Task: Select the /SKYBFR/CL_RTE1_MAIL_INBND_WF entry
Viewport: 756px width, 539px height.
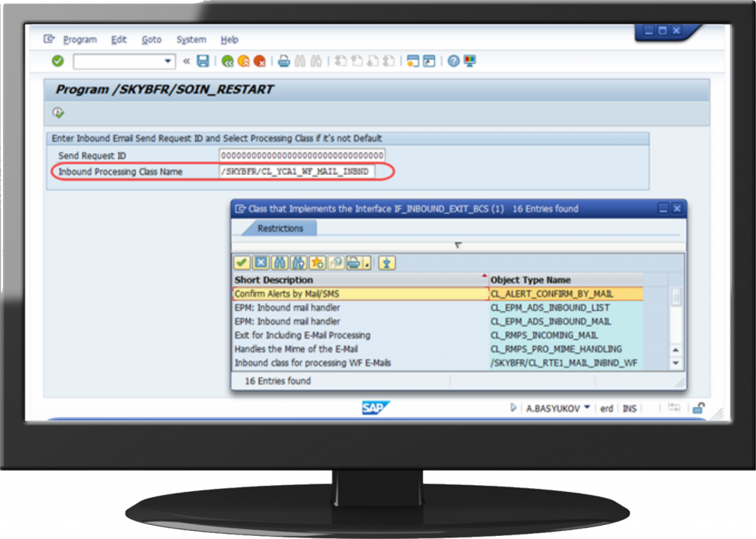Action: (566, 363)
